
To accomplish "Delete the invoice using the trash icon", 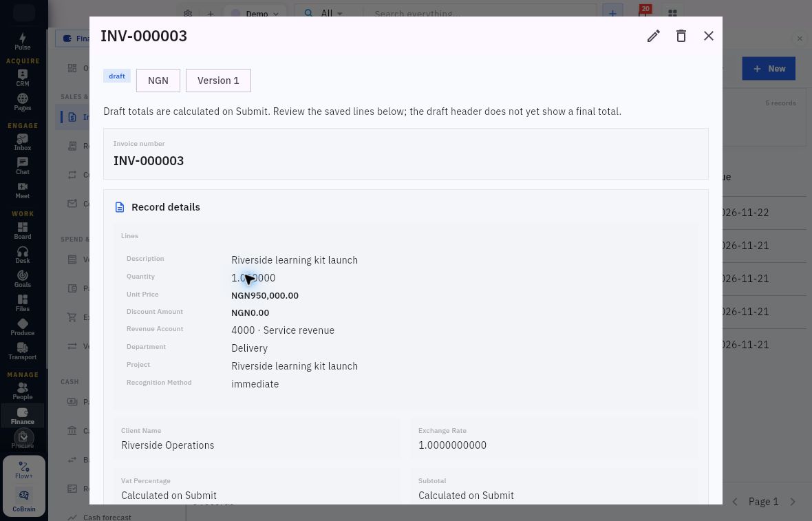I will [x=681, y=36].
